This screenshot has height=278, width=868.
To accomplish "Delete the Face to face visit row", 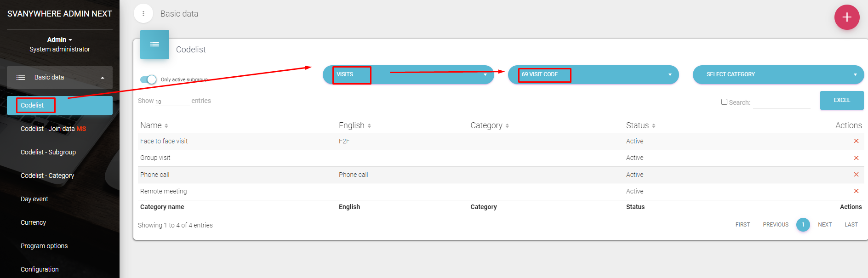I will (x=856, y=141).
